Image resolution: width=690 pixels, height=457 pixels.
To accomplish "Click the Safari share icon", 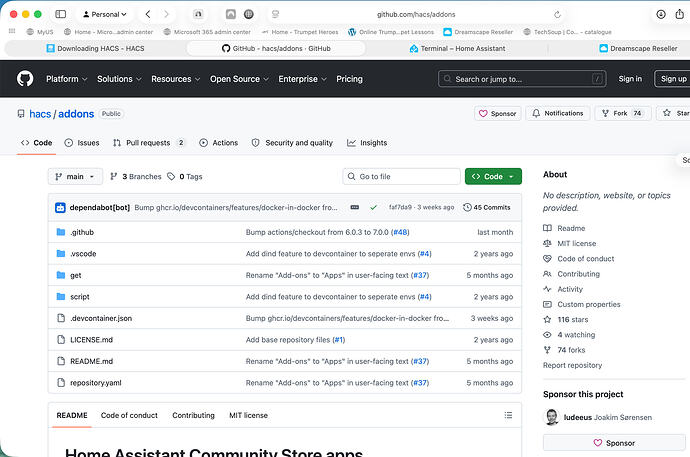I will coord(679,14).
